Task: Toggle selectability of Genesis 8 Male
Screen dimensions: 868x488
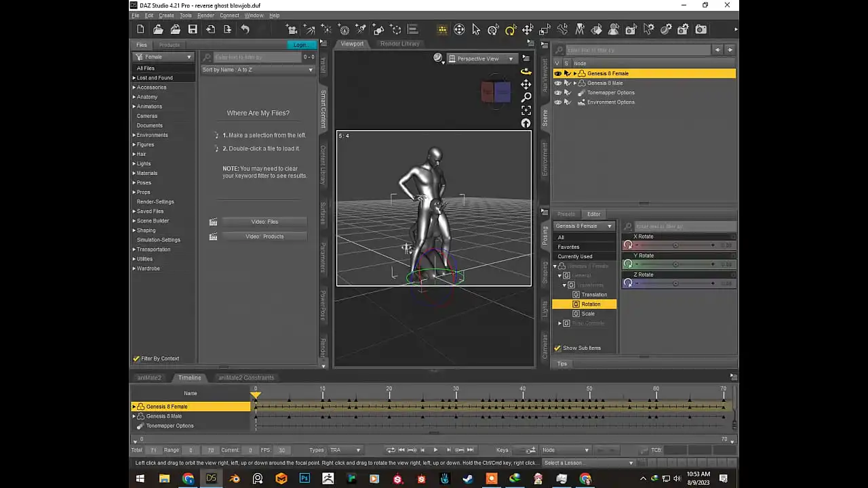Action: point(567,83)
